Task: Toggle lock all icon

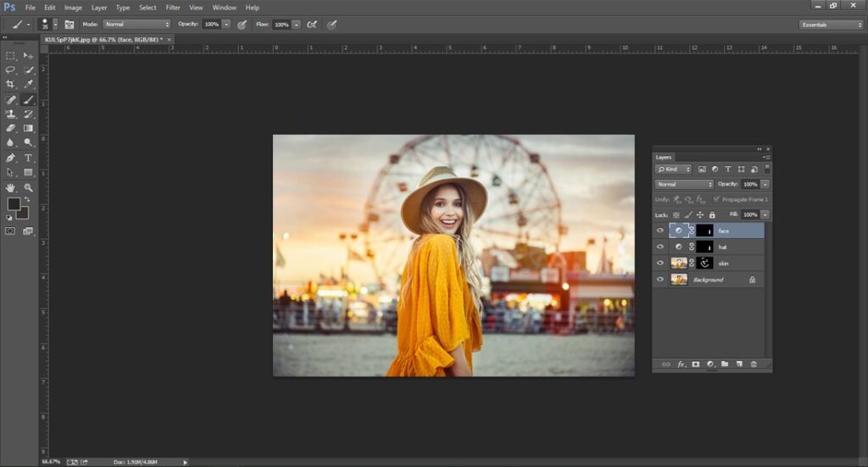Action: [x=712, y=214]
